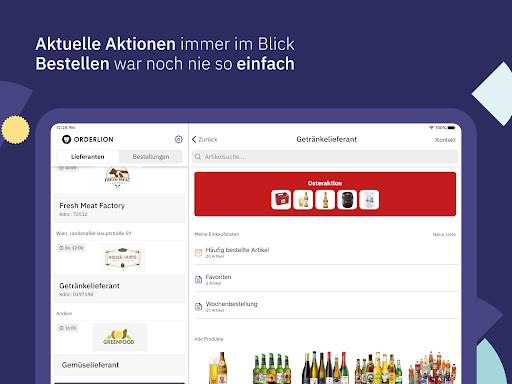Screen dimensions: 512x384
Task: Open the green beer bottles product category
Action: [x=272, y=368]
